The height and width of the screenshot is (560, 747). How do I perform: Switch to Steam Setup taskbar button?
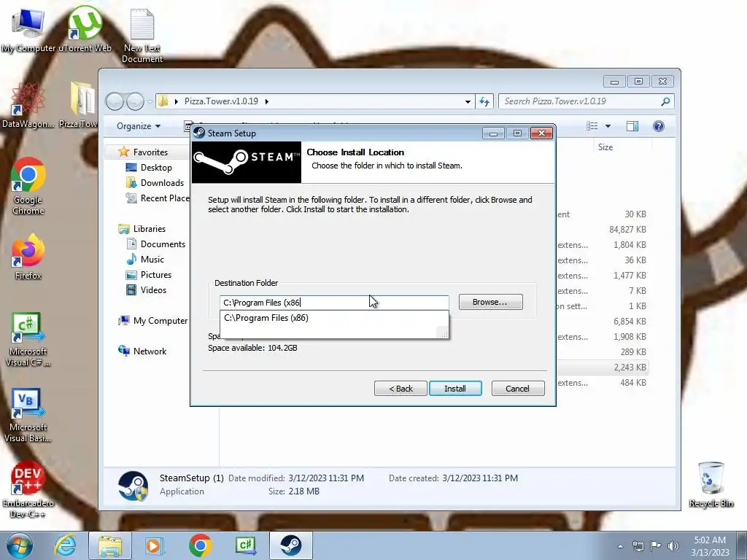290,545
